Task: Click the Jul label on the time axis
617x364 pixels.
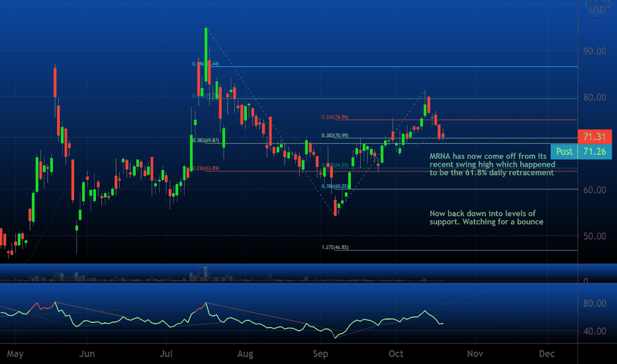Action: tap(166, 354)
